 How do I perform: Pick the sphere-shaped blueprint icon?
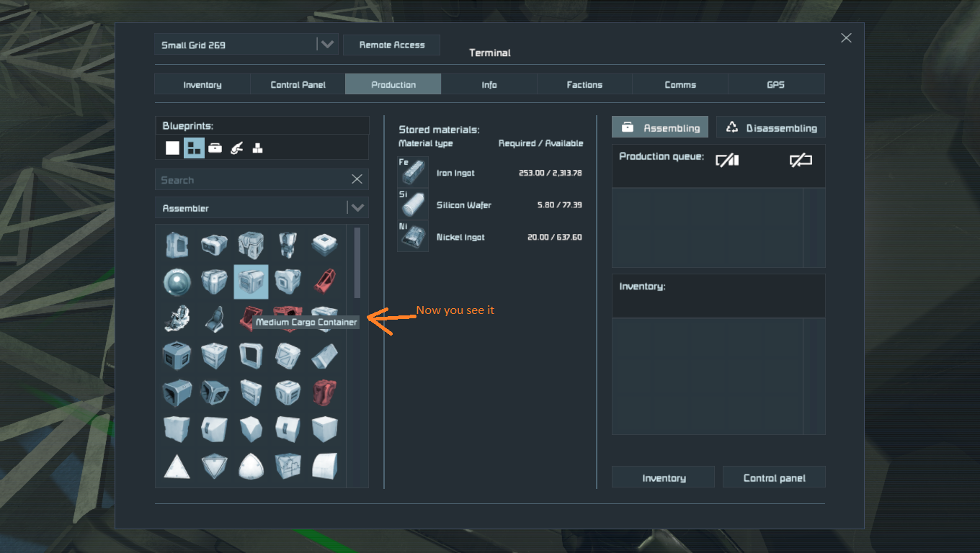[x=177, y=281]
